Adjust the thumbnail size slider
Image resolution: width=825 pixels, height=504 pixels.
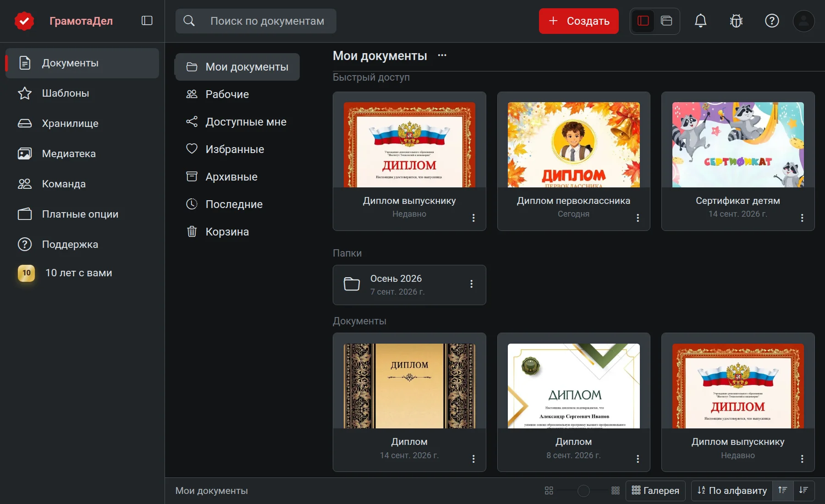(583, 491)
